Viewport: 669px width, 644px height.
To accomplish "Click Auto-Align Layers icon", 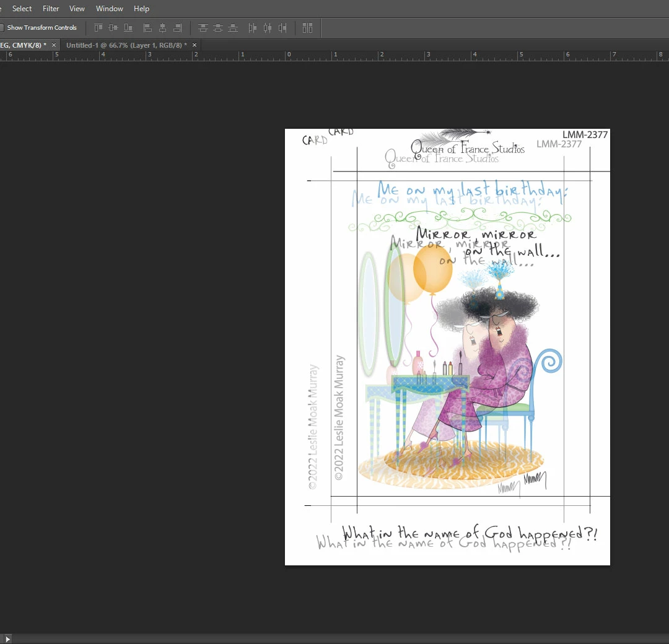I will click(x=308, y=28).
